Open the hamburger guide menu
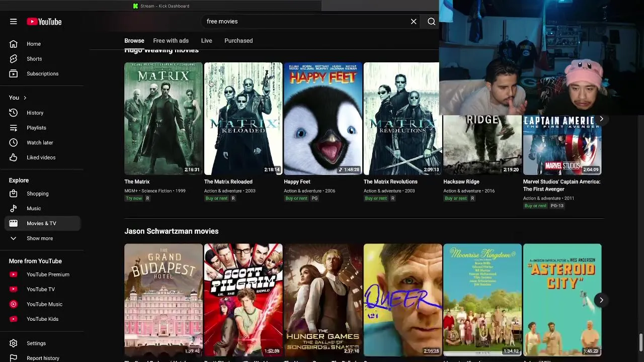 tap(14, 22)
